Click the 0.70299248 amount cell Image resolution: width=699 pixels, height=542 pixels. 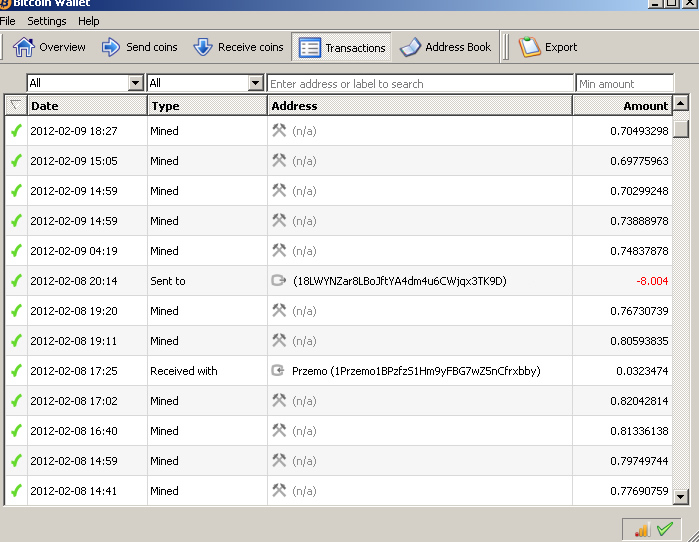(622, 191)
